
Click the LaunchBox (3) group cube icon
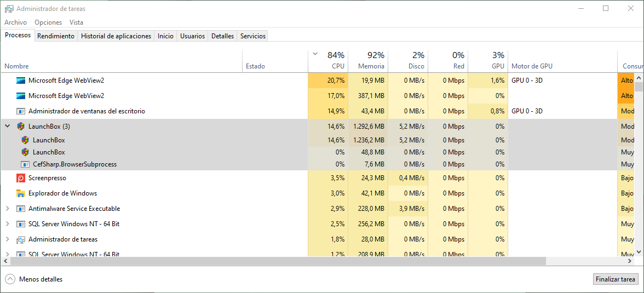point(21,126)
